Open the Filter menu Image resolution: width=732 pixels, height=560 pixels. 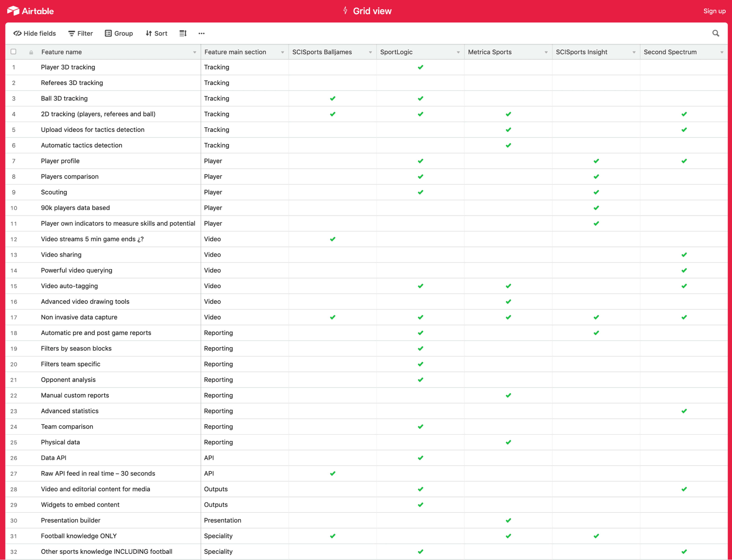(x=81, y=33)
